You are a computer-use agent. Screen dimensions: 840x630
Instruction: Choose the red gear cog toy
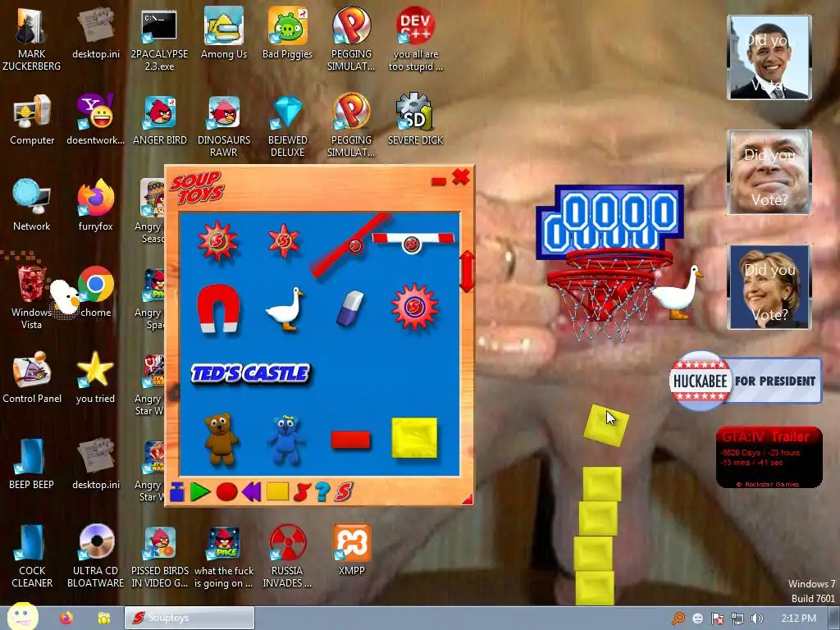tap(414, 307)
